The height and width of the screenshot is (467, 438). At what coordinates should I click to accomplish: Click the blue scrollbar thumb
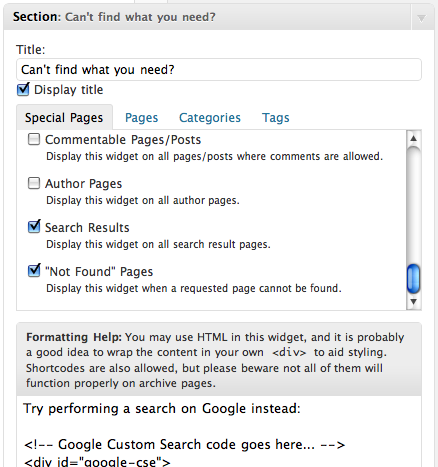[414, 279]
